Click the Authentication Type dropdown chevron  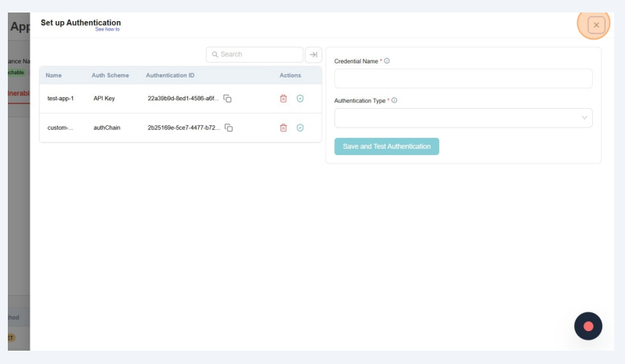[x=583, y=118]
